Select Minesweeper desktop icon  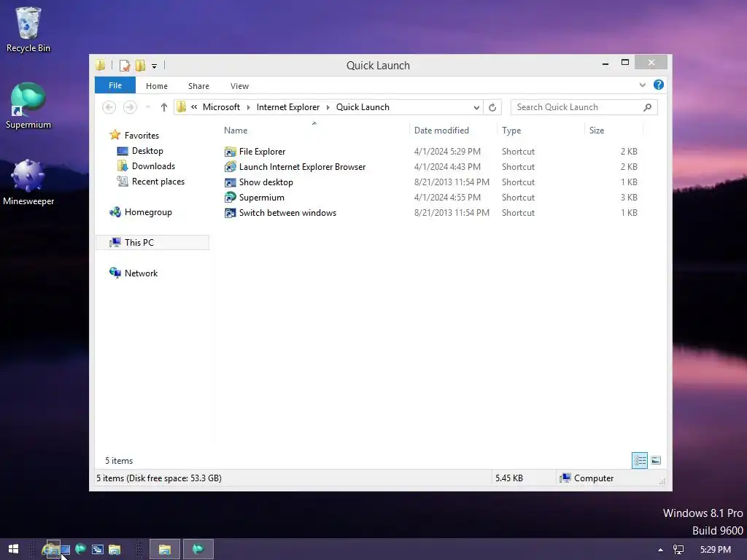click(x=28, y=182)
